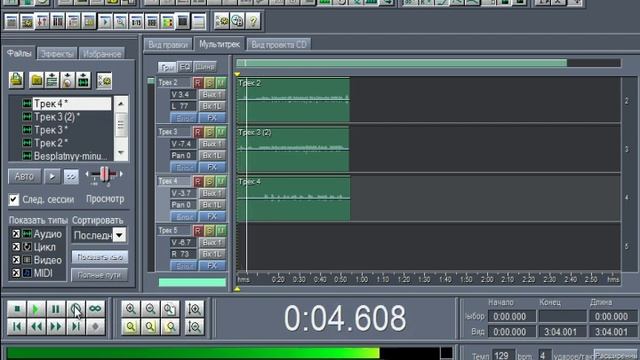Click the Блок button on Трек 4
Screen dimensions: 640x360
coord(184,217)
